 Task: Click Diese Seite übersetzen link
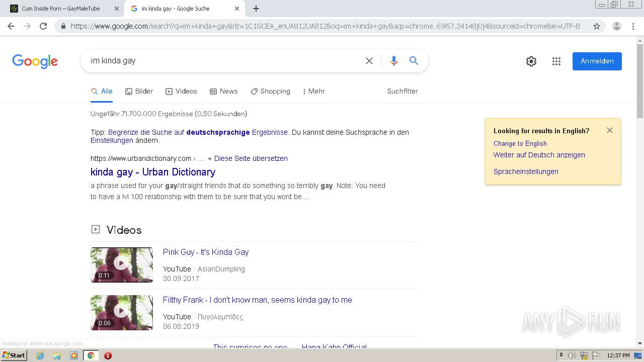(251, 158)
